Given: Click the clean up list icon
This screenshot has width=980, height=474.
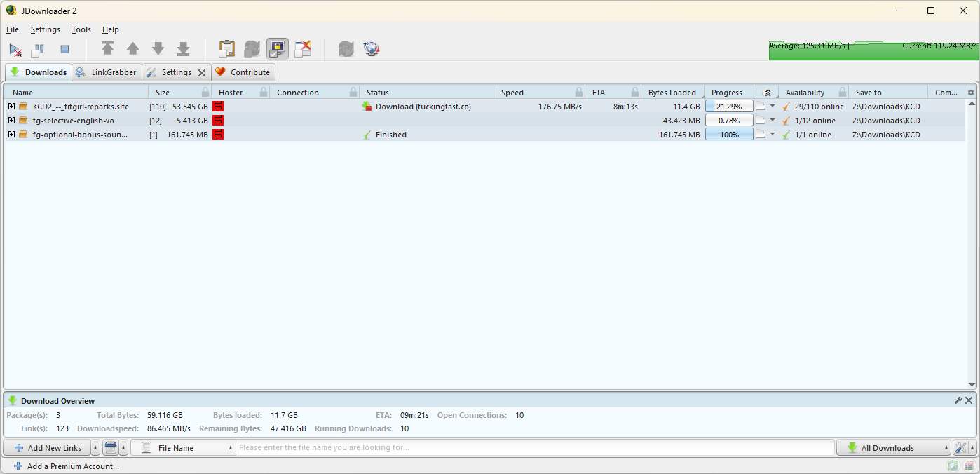Looking at the screenshot, I should 111,447.
